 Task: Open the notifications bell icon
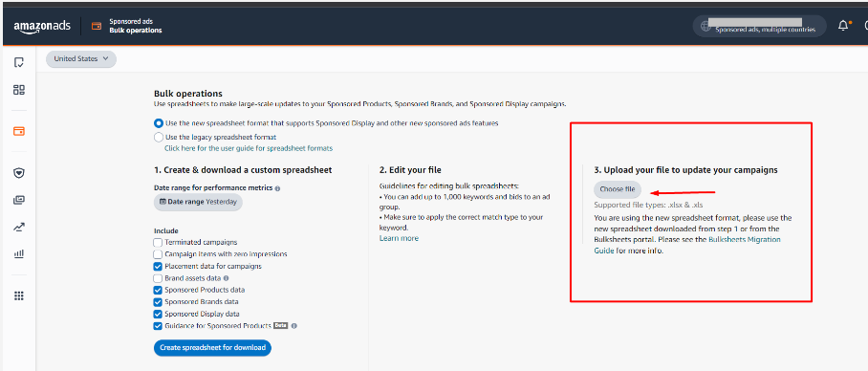[x=843, y=26]
